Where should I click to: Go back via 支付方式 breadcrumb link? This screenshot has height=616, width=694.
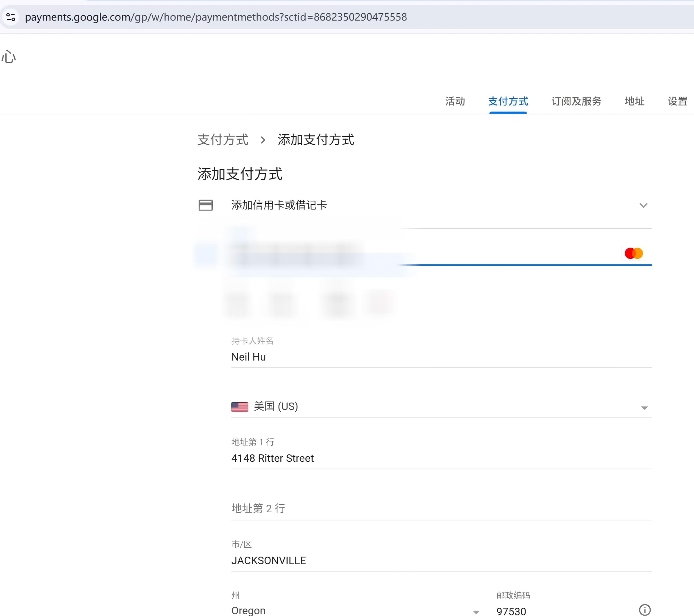tap(223, 140)
